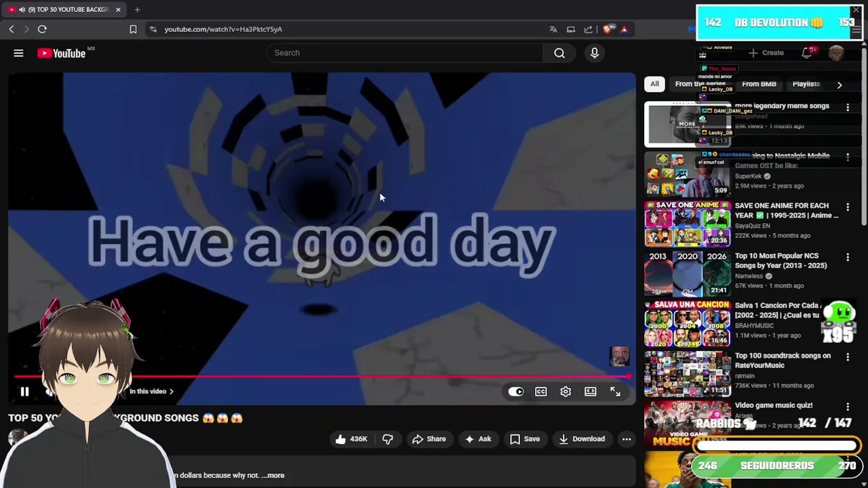
Task: Click into the YouTube Search field
Action: point(404,53)
